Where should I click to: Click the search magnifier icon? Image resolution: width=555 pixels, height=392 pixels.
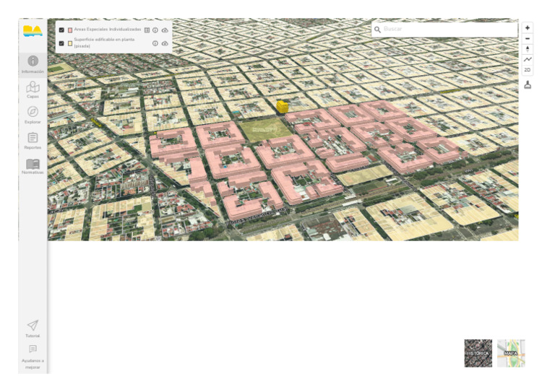point(378,30)
